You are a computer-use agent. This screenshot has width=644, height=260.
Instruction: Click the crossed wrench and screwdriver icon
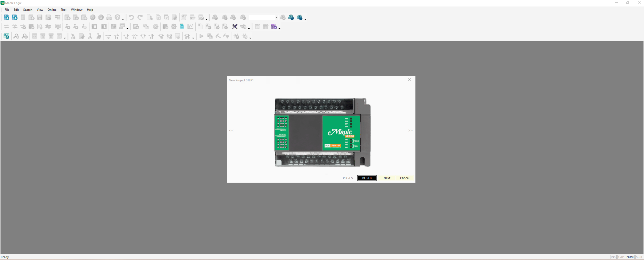235,27
